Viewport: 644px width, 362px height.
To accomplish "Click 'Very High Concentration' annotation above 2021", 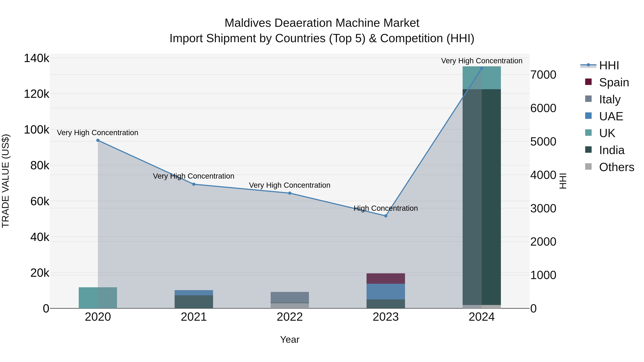I will 194,176.
